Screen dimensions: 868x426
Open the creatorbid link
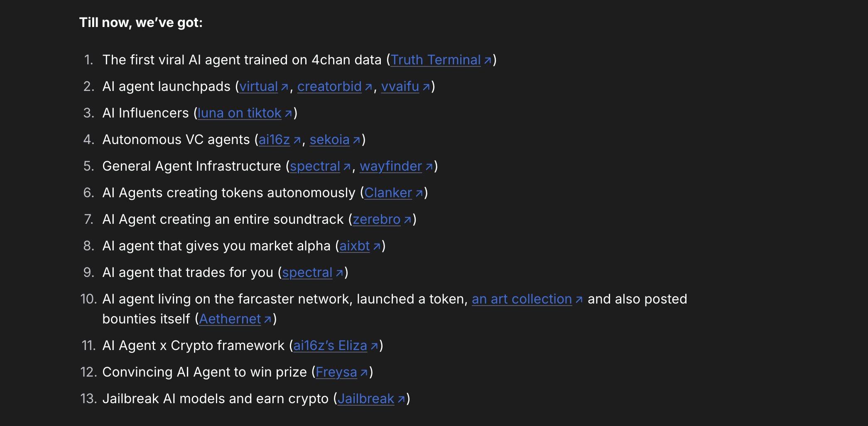coord(329,87)
